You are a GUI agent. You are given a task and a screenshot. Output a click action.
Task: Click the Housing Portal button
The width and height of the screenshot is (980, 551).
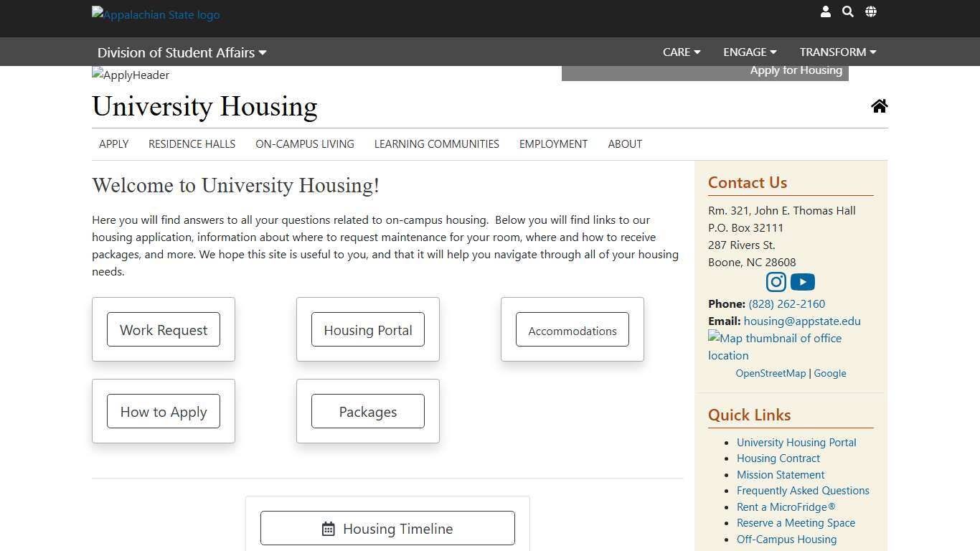[367, 330]
